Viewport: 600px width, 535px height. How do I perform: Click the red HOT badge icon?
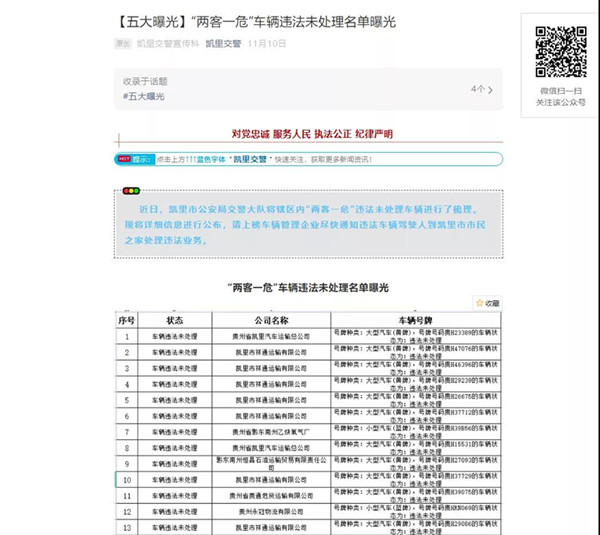[x=124, y=159]
